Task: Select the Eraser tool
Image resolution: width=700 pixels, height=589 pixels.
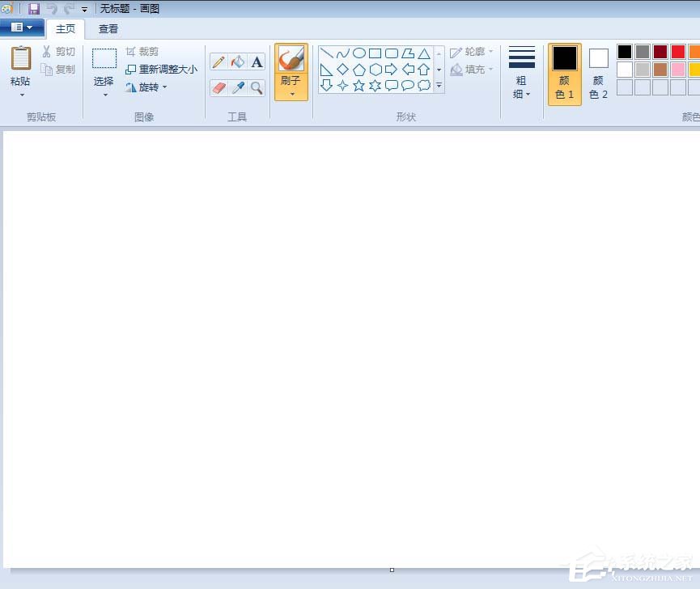Action: [x=218, y=88]
